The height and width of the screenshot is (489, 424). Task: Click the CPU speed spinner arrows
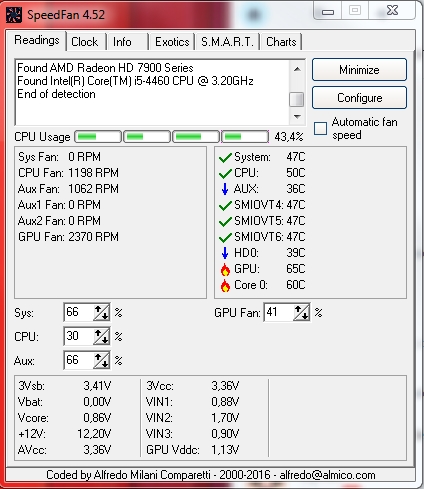tap(101, 336)
